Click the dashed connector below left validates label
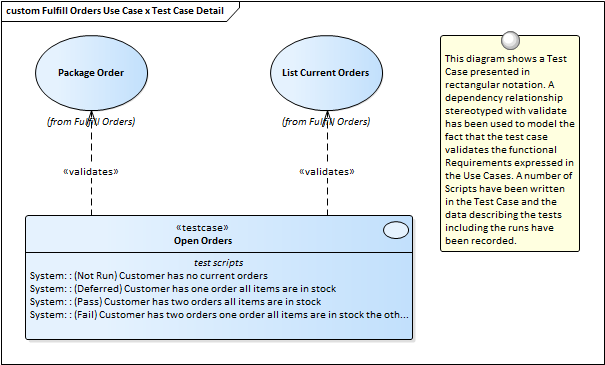The width and height of the screenshot is (605, 365). [91, 196]
